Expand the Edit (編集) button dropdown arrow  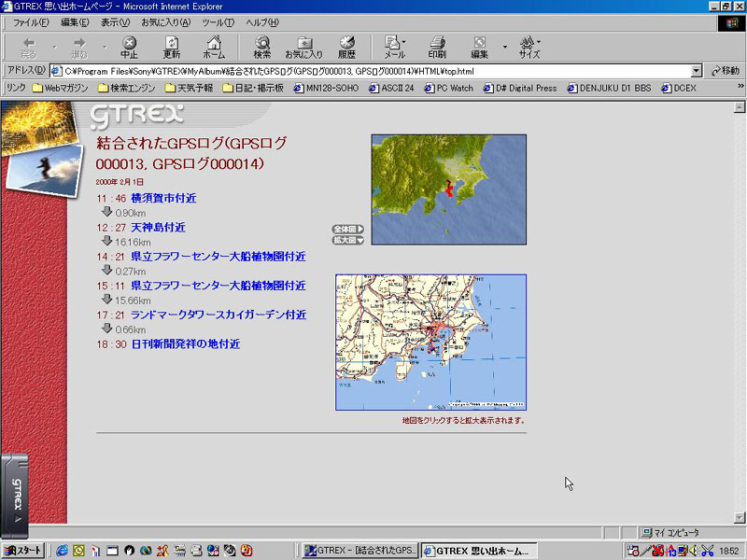coord(504,47)
